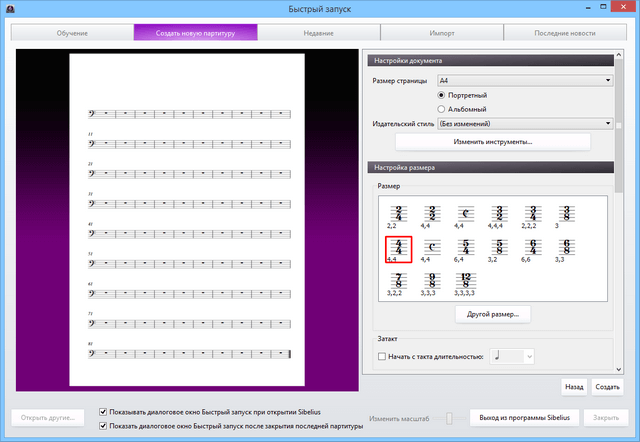The height and width of the screenshot is (442, 640).
Task: Choose the 7/8 time signature
Action: click(x=399, y=279)
